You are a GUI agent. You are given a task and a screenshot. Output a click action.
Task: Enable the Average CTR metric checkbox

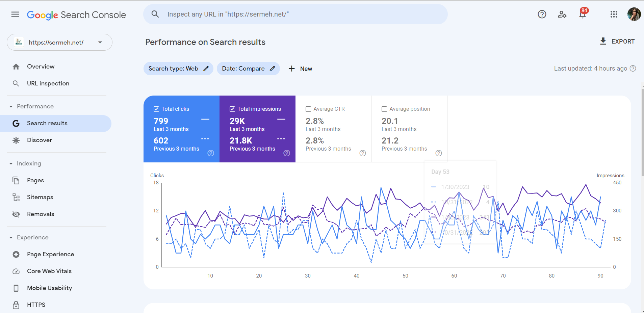[308, 109]
